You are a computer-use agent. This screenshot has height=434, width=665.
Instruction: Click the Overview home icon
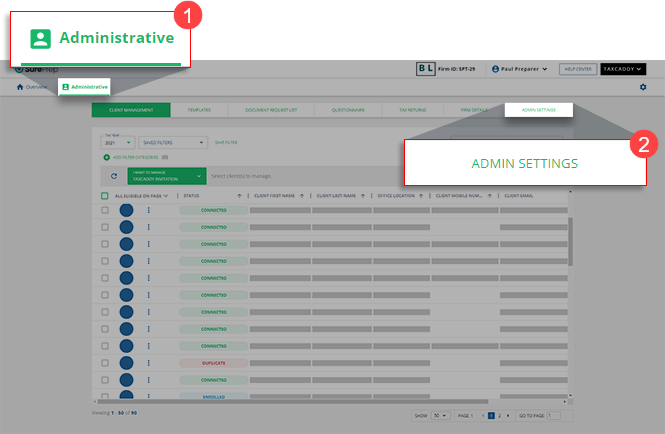20,87
